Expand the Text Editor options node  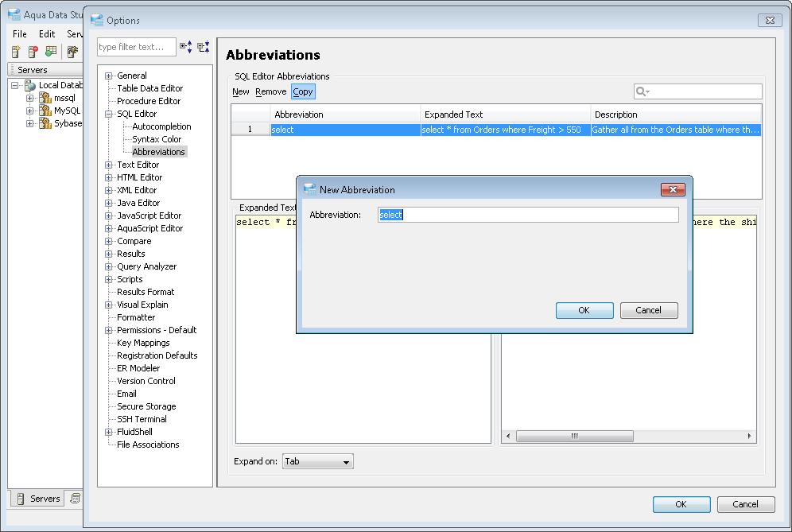[109, 165]
